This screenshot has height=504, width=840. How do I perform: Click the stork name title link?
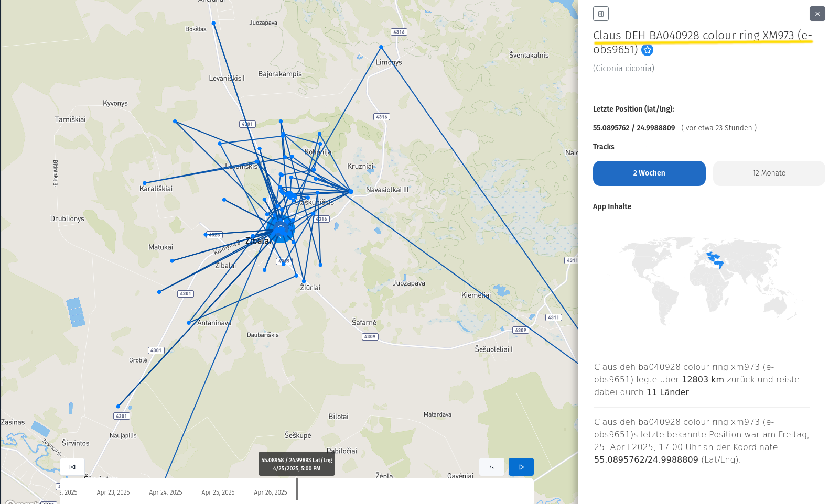(x=702, y=36)
